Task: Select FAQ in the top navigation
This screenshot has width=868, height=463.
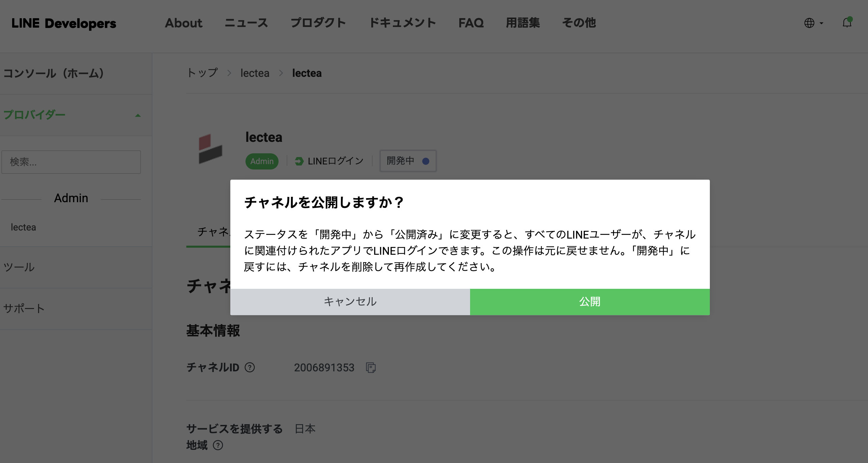Action: tap(471, 23)
